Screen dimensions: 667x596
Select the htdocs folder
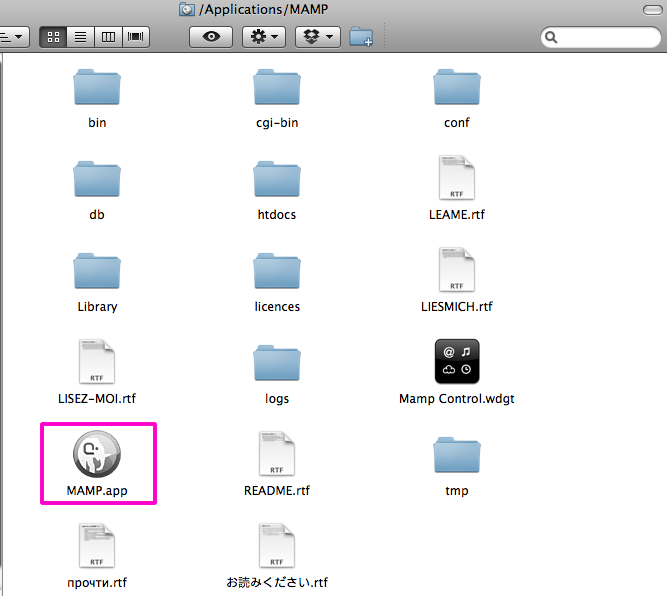pyautogui.click(x=277, y=179)
